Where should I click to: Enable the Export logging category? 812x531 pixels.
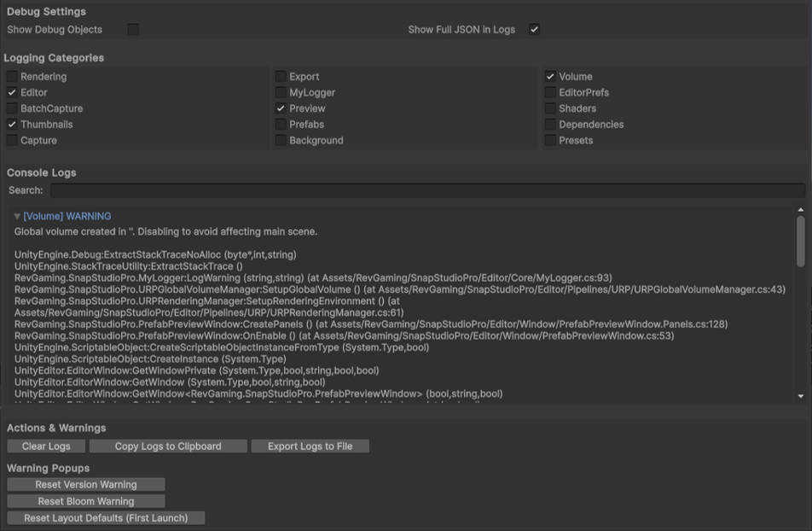(281, 77)
